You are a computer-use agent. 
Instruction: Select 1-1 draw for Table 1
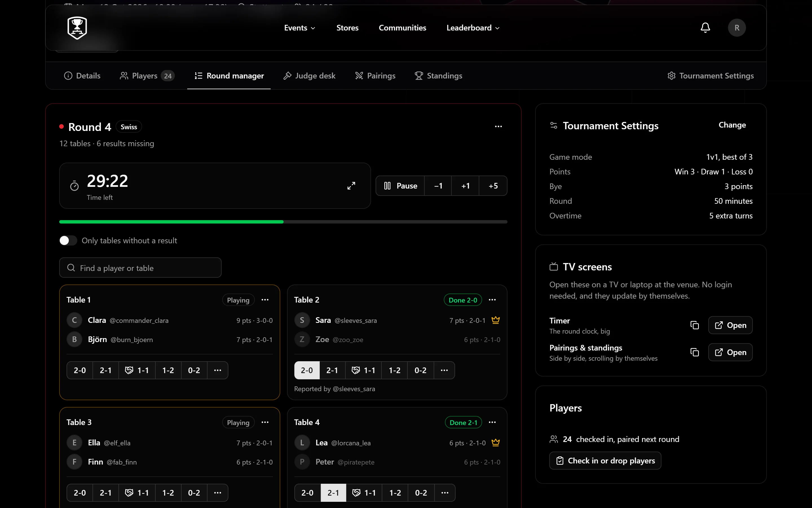point(137,370)
